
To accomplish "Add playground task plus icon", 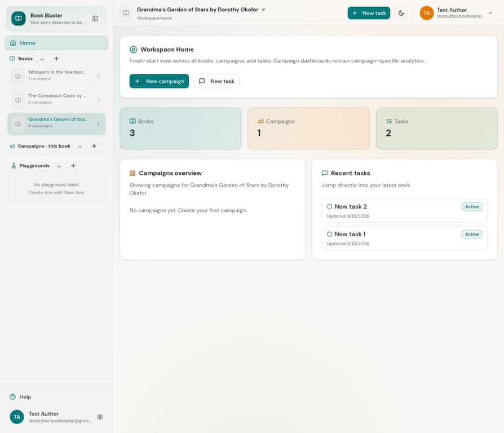I will tap(73, 166).
